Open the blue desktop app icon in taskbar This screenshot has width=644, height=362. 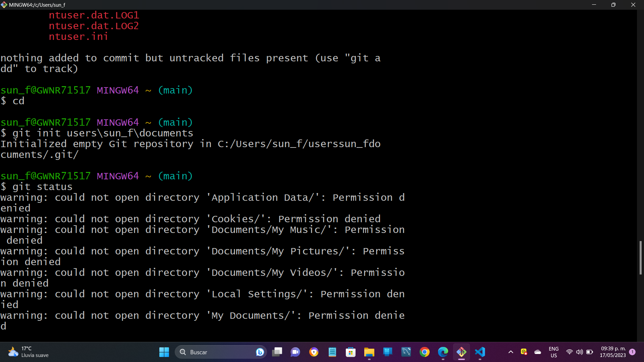[x=388, y=352]
